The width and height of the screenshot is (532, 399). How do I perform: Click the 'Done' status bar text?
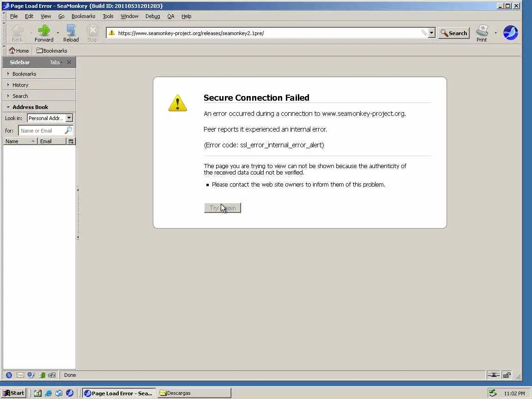pos(70,375)
